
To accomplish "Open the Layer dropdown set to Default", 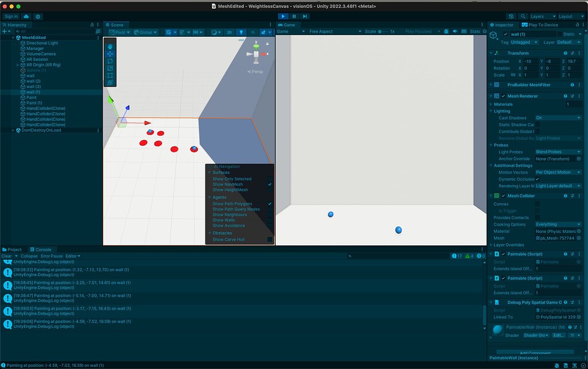I will coord(567,42).
